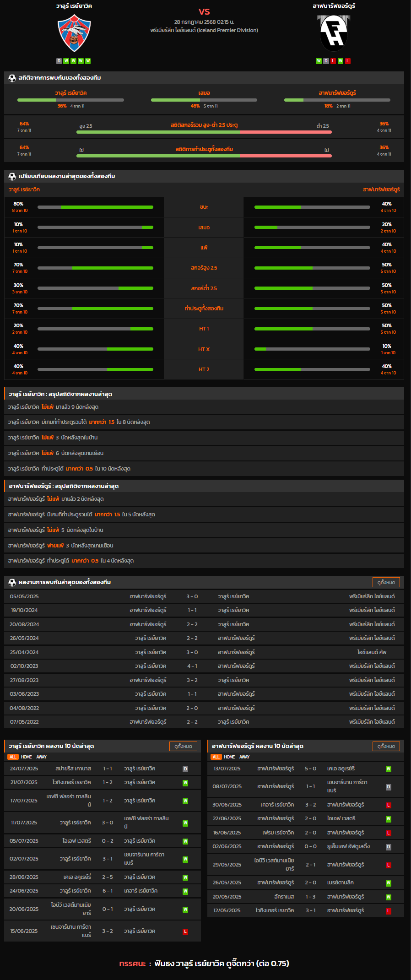Click the Iceland Premier Division league label

[204, 30]
